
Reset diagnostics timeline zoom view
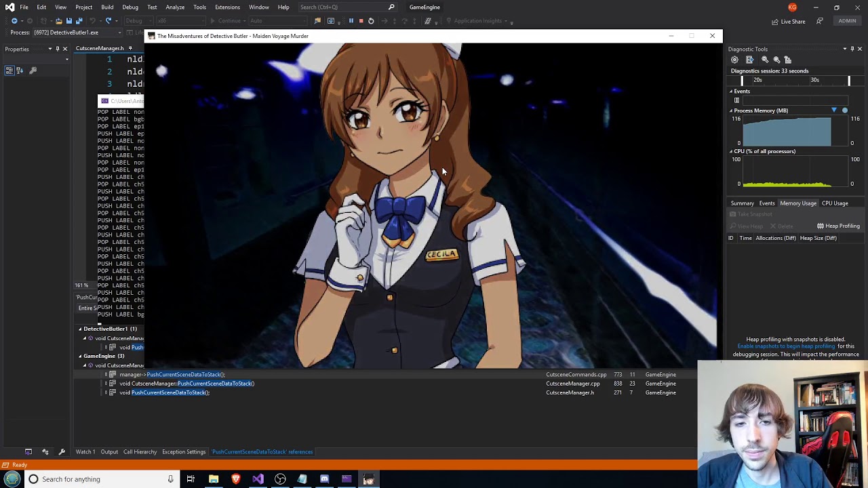pyautogui.click(x=788, y=60)
